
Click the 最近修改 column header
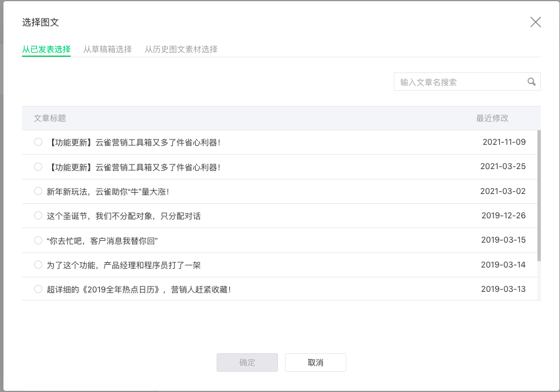[492, 118]
